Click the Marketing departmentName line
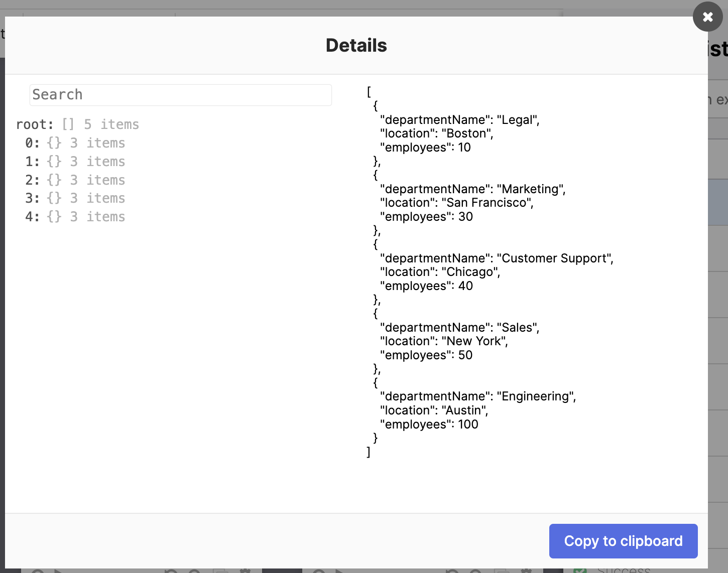Image resolution: width=728 pixels, height=573 pixels. pos(472,189)
